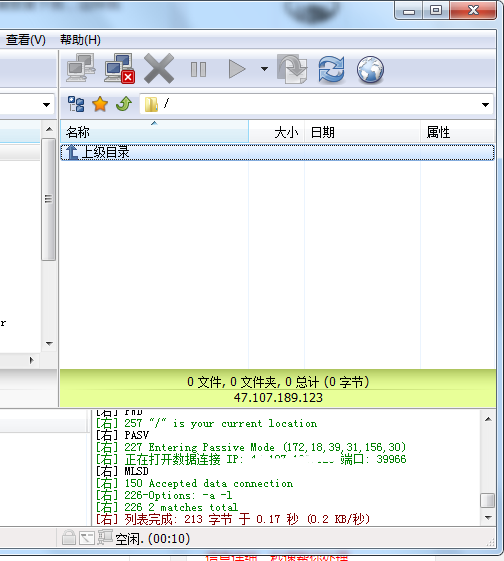Screen dimensions: 504x561
Task: Open the dropdown arrow beside Play icon
Action: 264,69
